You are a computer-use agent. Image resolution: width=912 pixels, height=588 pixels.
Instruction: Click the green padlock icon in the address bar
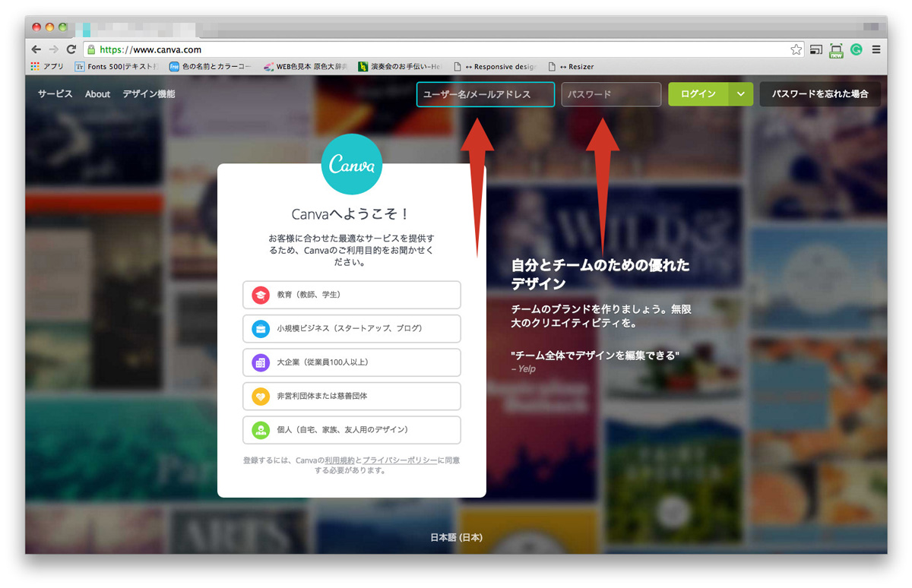coord(91,49)
